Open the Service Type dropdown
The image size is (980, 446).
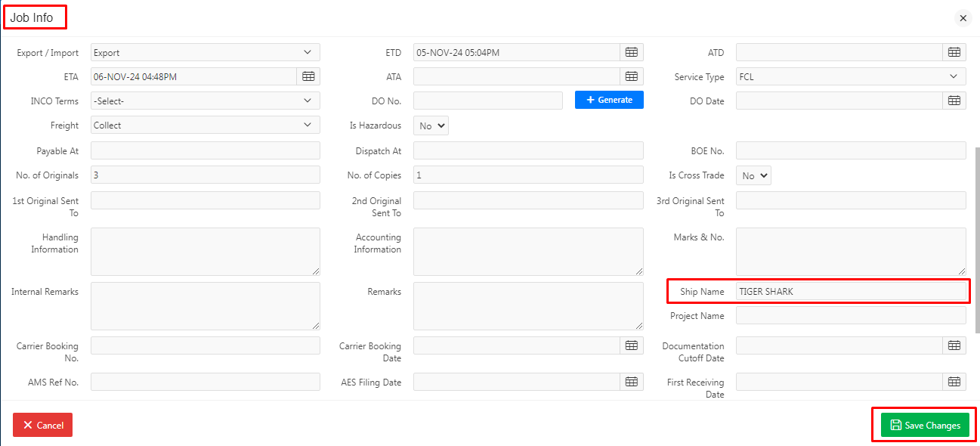tap(851, 76)
